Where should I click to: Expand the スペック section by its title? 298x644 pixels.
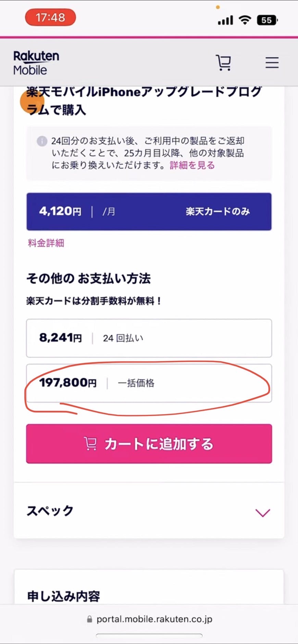tap(50, 511)
